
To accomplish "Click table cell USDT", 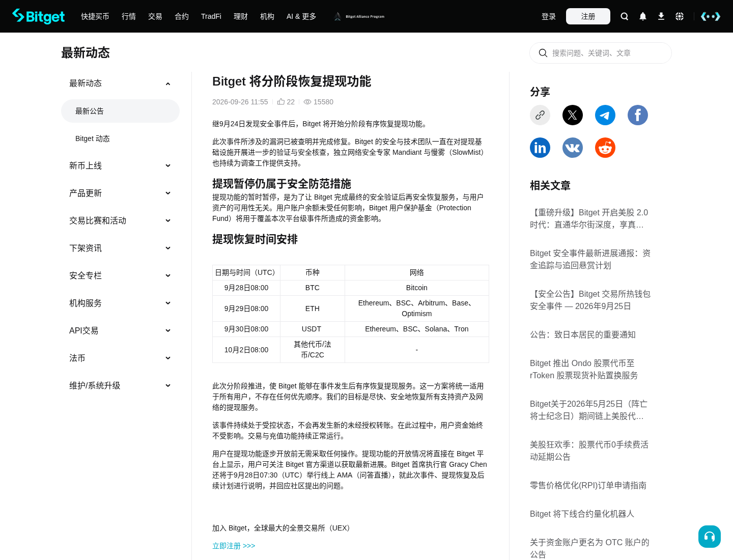I will tap(312, 329).
